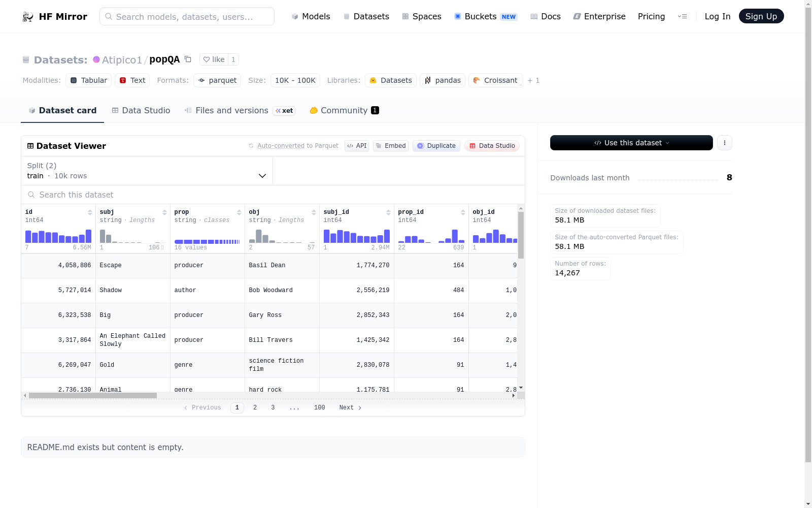
Task: Filter by Text modality tag
Action: 132,80
